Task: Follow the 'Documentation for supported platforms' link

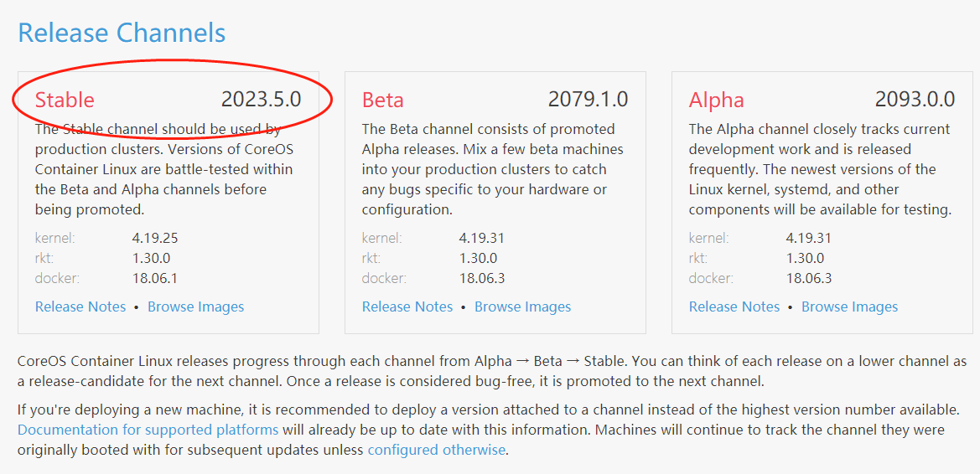Action: pyautogui.click(x=148, y=430)
